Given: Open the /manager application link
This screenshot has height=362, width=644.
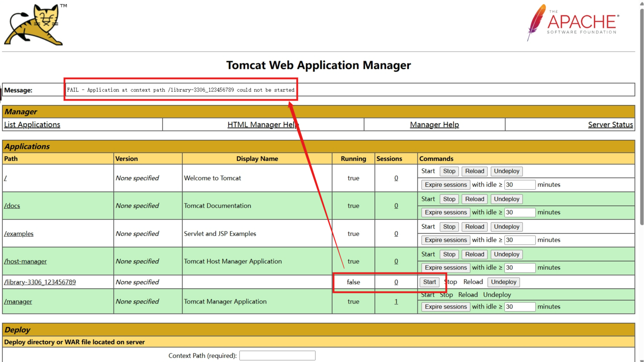Looking at the screenshot, I should point(18,301).
